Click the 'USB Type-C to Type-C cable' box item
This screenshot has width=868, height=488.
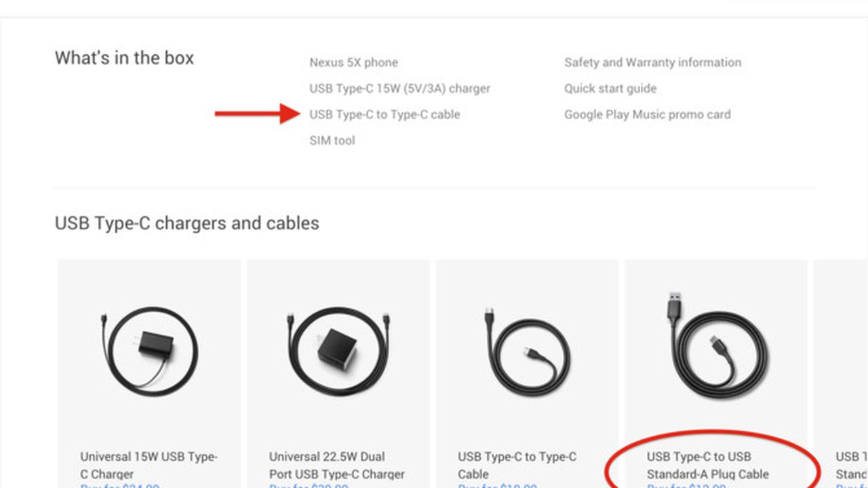click(x=384, y=115)
